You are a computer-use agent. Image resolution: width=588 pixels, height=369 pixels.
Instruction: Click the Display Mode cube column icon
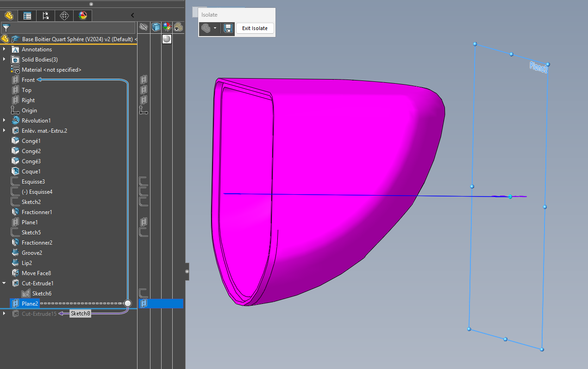(x=156, y=28)
